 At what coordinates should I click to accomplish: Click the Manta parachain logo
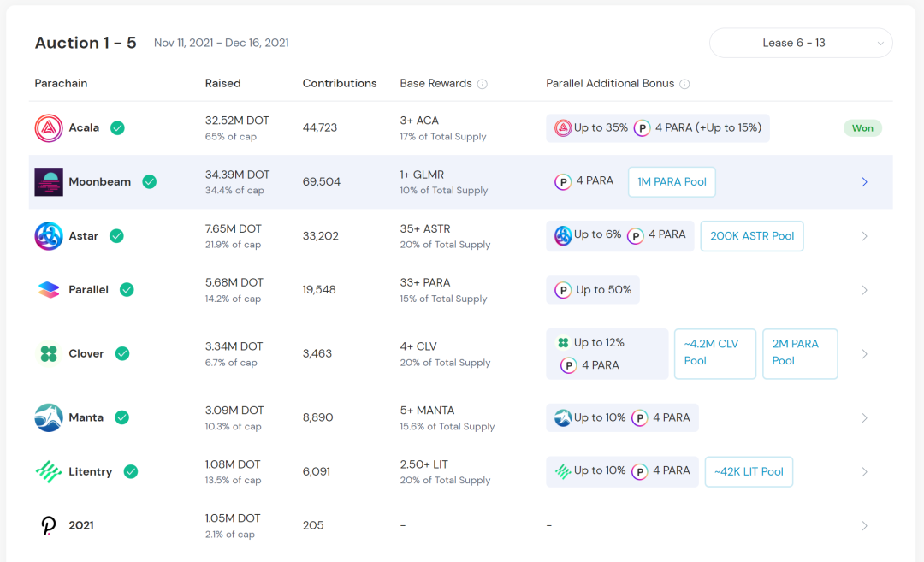48,417
